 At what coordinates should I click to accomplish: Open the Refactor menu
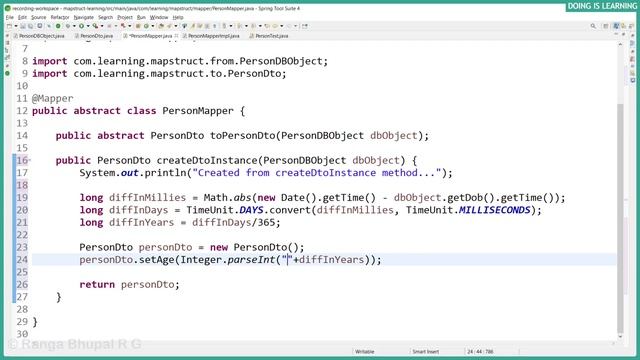(60, 17)
